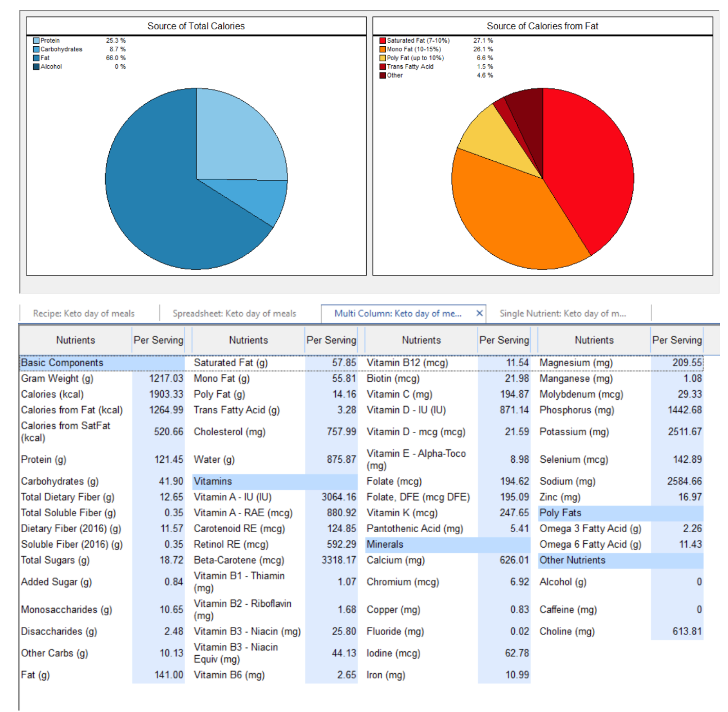The height and width of the screenshot is (712, 728).
Task: Click the Saturated Fat (g) nutrient cell
Action: click(231, 363)
